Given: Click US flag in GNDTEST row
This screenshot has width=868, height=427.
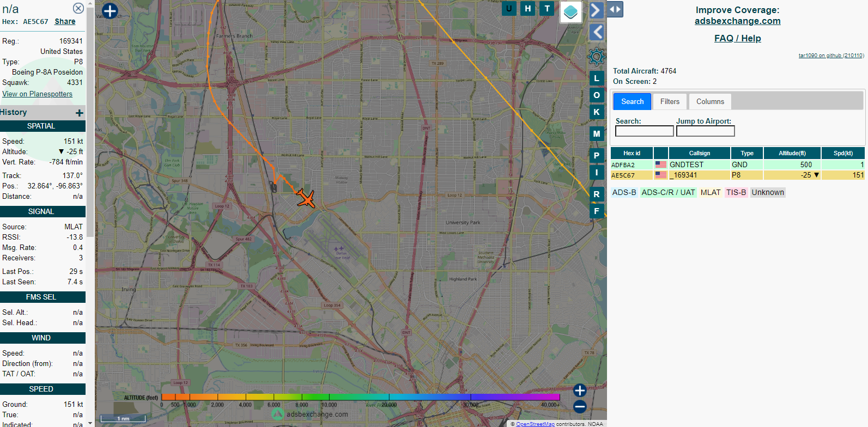Looking at the screenshot, I should pos(661,164).
